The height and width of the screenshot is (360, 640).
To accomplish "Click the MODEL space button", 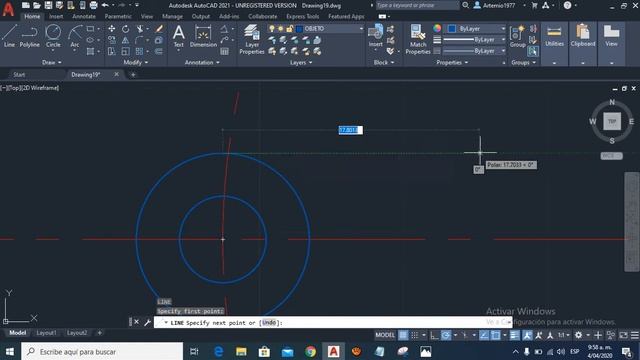I will pos(385,335).
